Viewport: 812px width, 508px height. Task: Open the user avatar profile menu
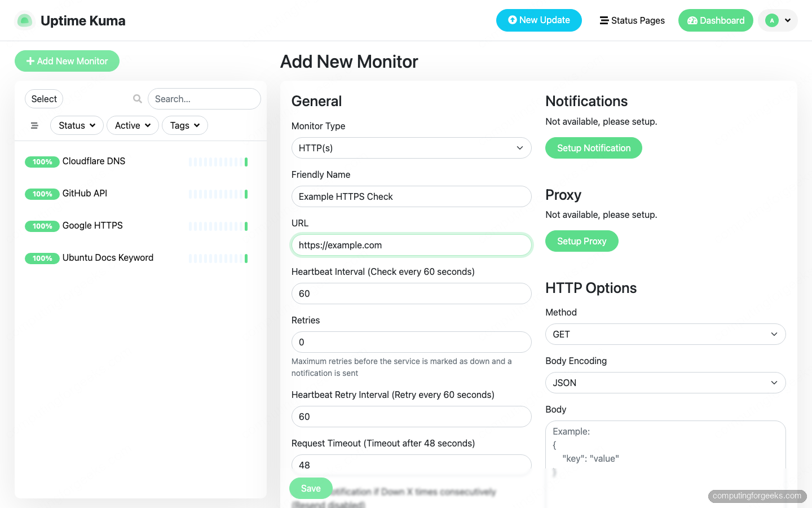pyautogui.click(x=778, y=20)
